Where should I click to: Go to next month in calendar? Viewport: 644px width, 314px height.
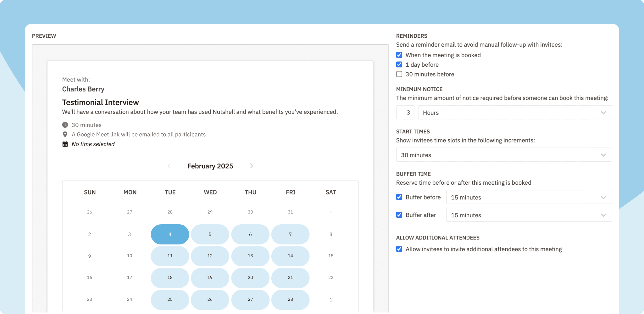point(251,166)
